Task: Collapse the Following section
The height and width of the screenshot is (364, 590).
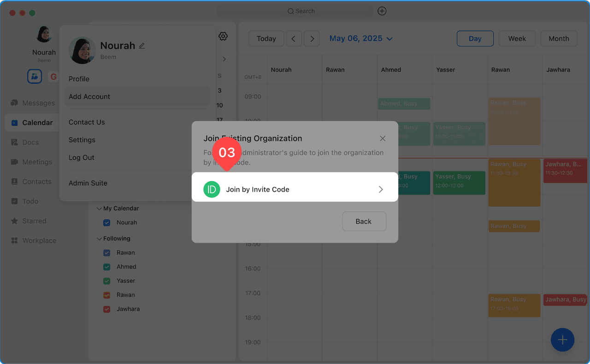Action: (x=99, y=239)
